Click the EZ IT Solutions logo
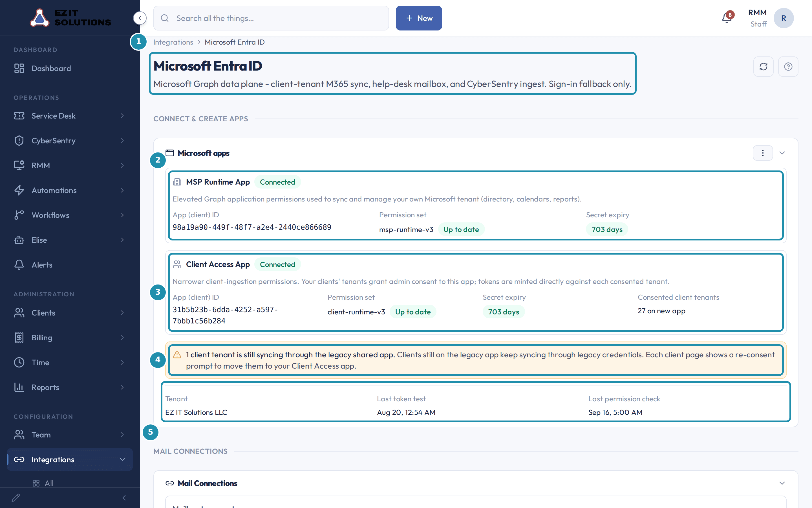This screenshot has height=508, width=812. pos(70,17)
